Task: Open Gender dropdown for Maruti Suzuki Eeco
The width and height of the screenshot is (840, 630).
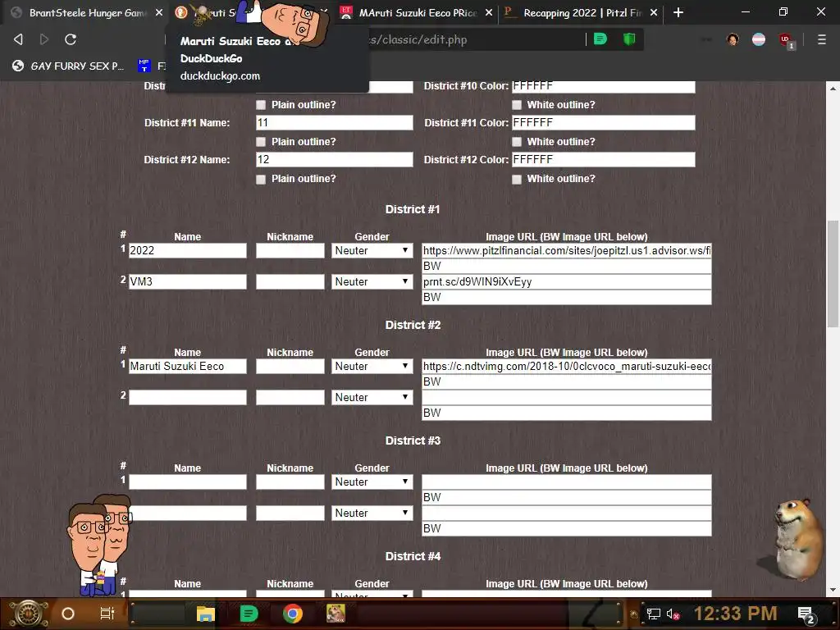Action: coord(372,367)
